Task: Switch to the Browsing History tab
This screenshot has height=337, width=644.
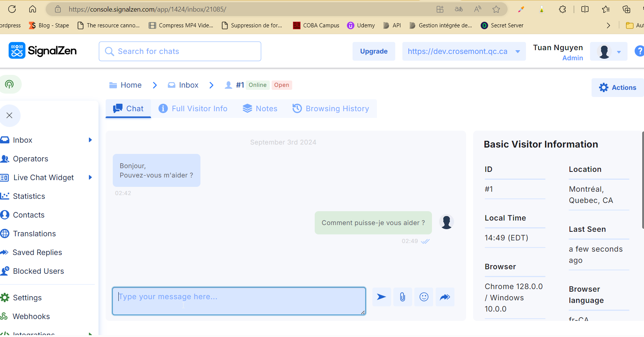Action: pos(331,109)
